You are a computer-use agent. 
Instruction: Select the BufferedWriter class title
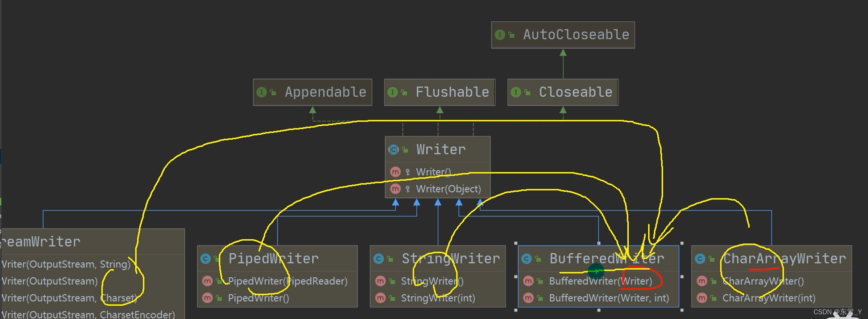[x=607, y=259]
